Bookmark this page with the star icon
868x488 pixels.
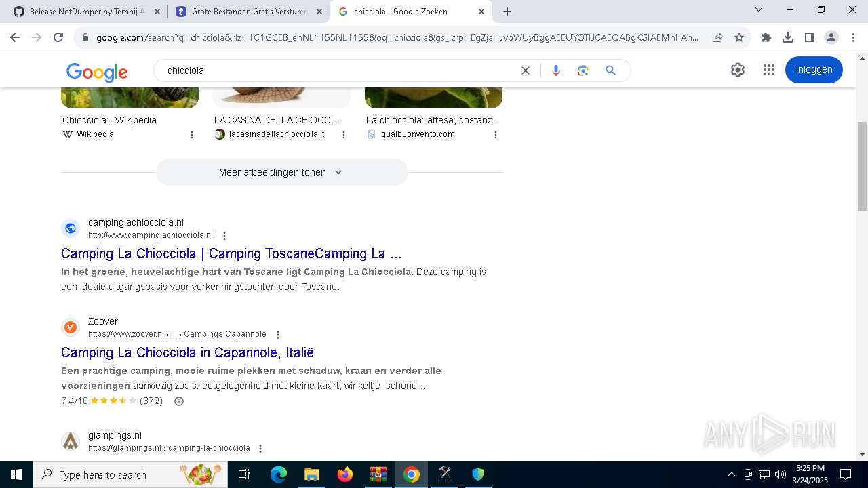click(x=739, y=37)
